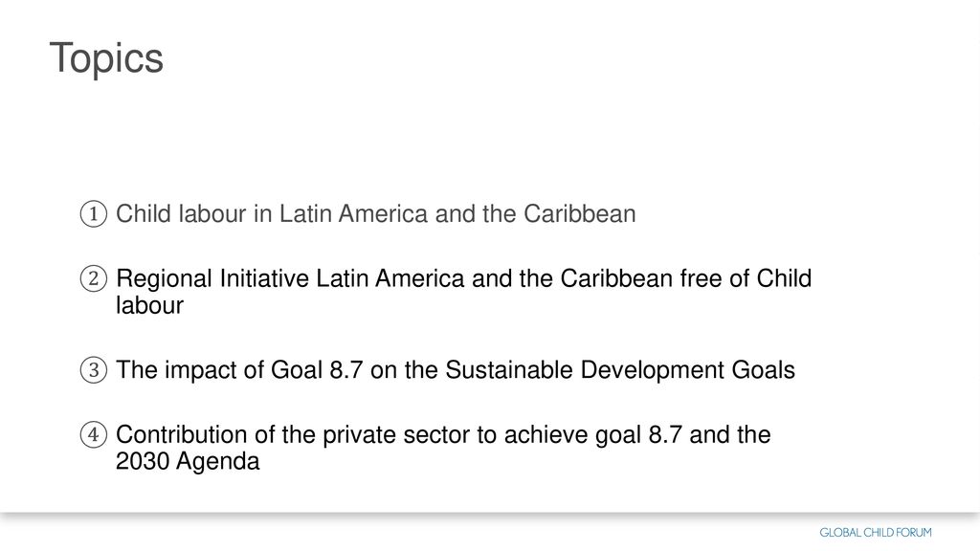
Task: Click the Regional Initiative Latin America text line
Action: point(464,278)
